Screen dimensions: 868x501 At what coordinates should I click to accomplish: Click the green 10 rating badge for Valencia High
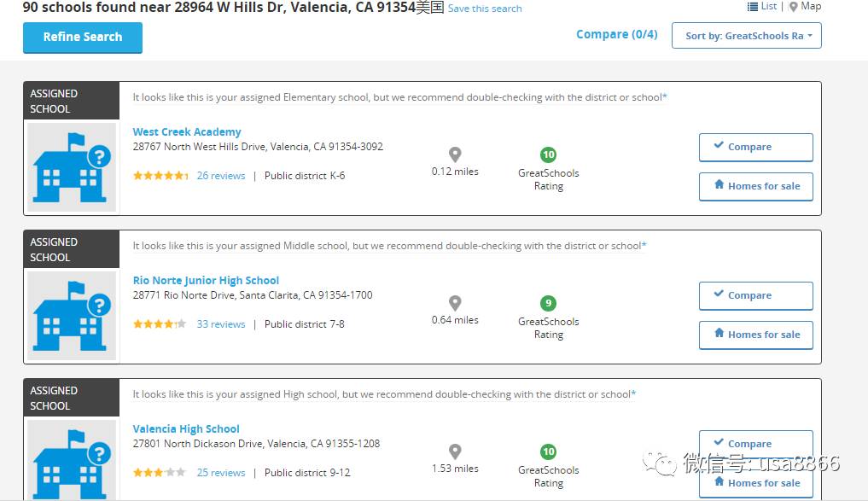tap(548, 451)
